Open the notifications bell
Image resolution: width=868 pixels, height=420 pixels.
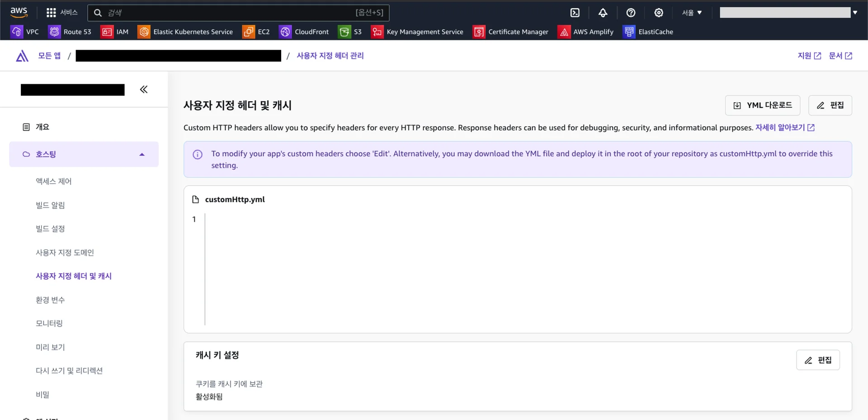[603, 13]
